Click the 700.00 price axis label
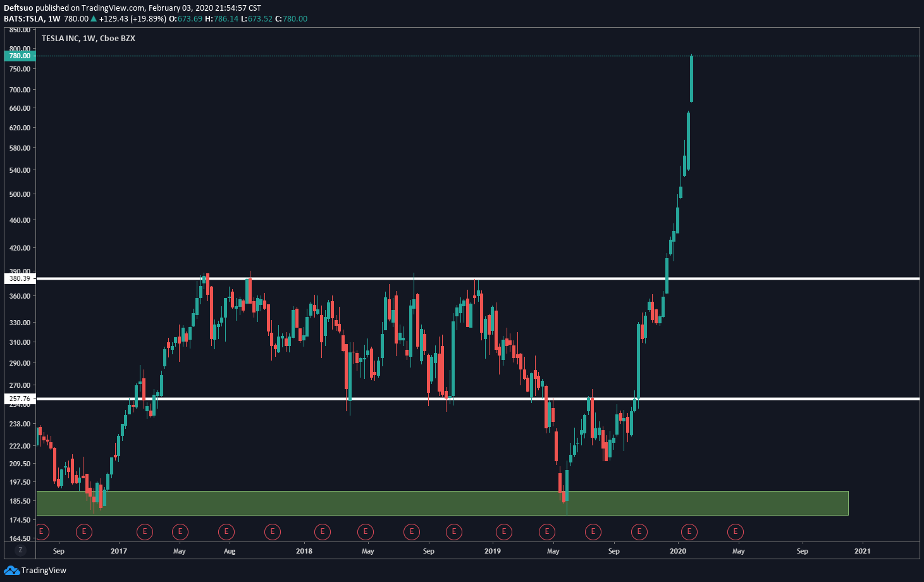This screenshot has width=924, height=582. (x=20, y=90)
